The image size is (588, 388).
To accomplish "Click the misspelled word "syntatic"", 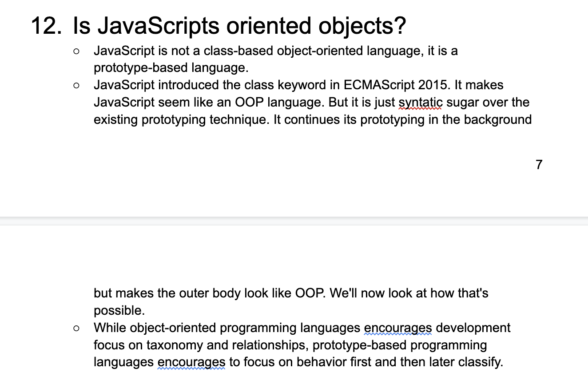I will [x=420, y=103].
